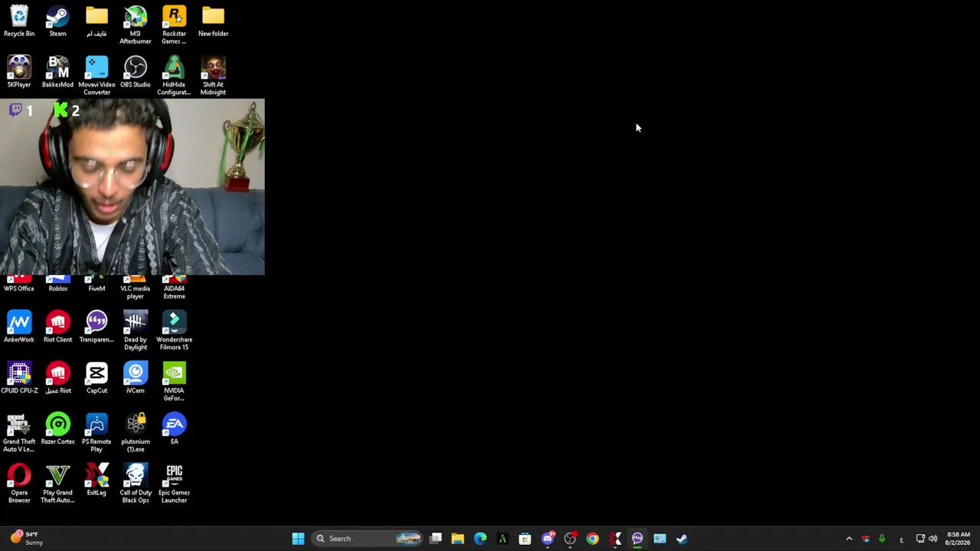This screenshot has width=980, height=551.
Task: Open Google Chrome from the taskbar
Action: tap(593, 539)
